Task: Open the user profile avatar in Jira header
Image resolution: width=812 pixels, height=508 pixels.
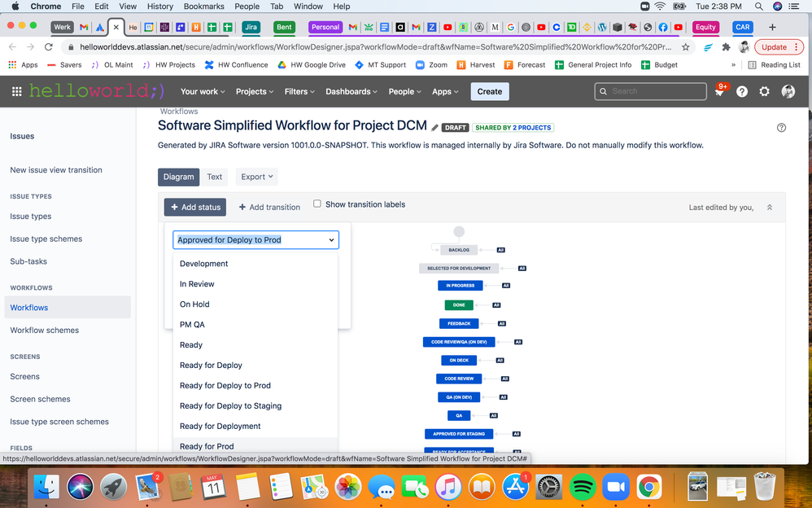Action: [788, 91]
